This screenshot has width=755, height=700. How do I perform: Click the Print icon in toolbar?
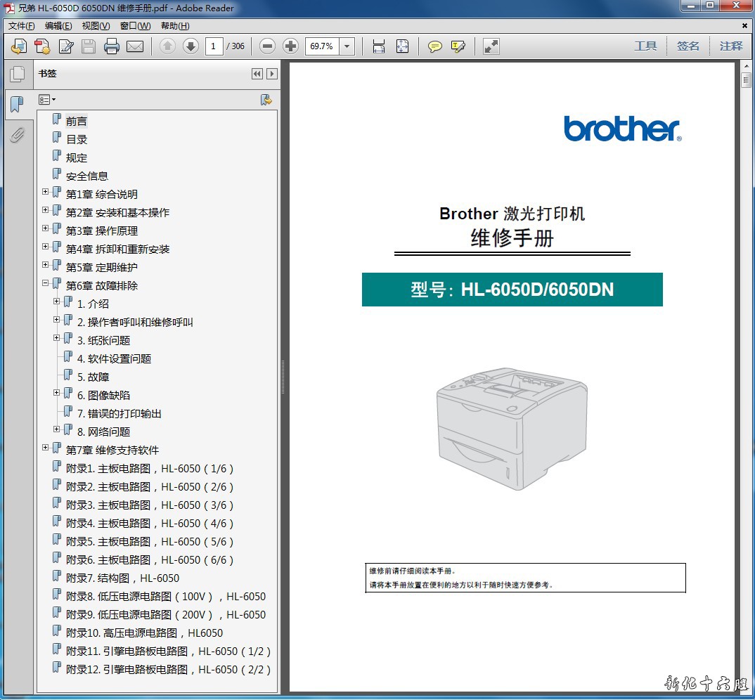[111, 46]
